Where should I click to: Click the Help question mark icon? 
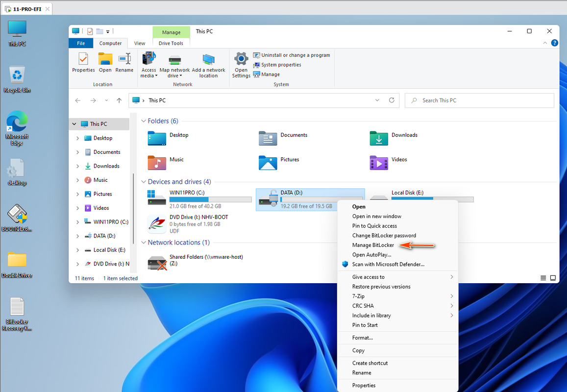(x=554, y=43)
